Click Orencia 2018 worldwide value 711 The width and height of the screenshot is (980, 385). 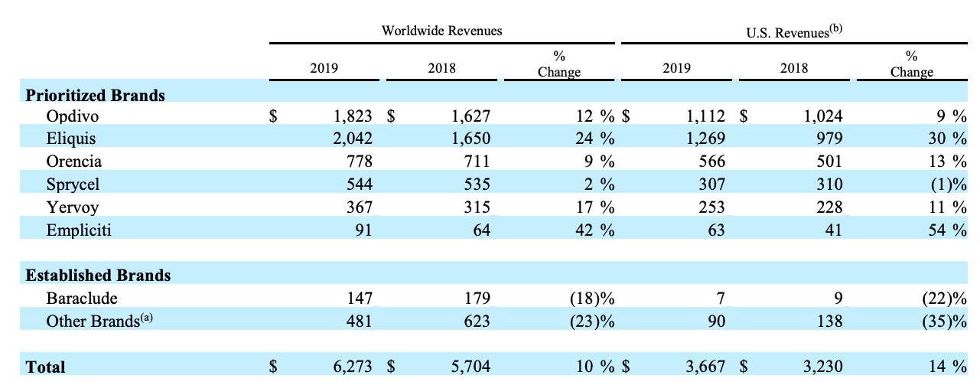tap(476, 162)
